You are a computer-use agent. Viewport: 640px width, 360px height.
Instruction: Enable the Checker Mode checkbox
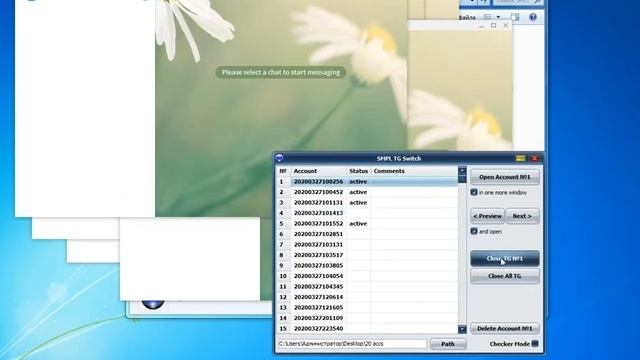pyautogui.click(x=535, y=344)
